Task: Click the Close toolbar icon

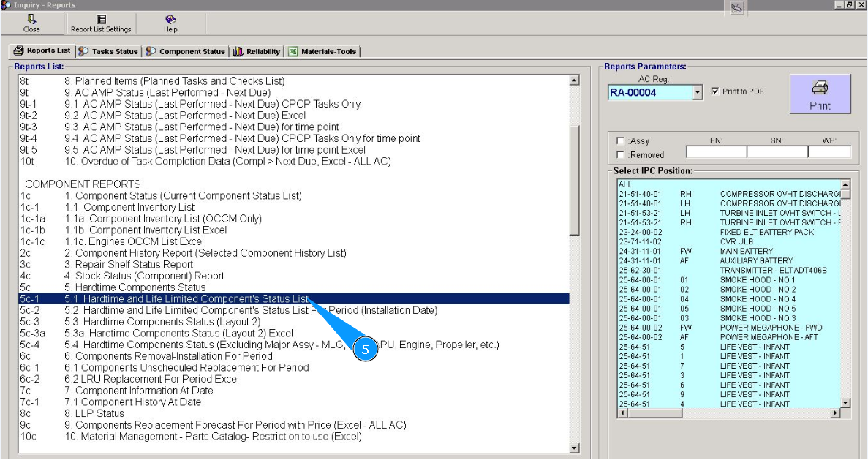Action: [31, 20]
